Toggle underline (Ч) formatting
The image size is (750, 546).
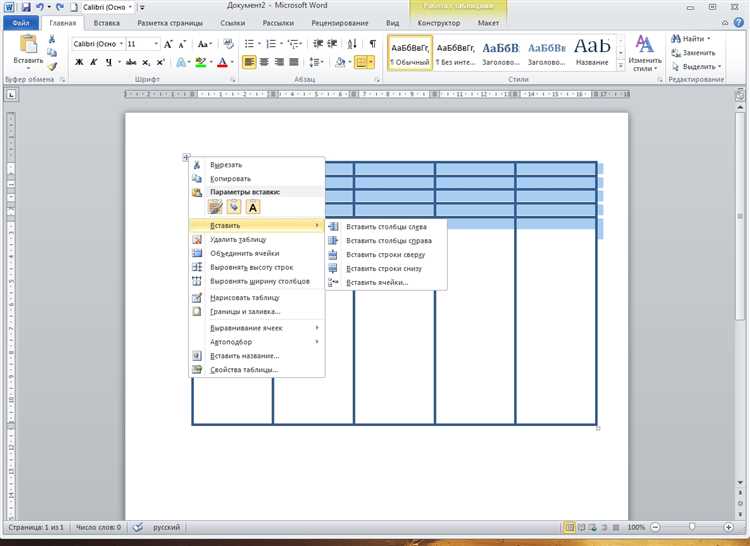[x=109, y=62]
